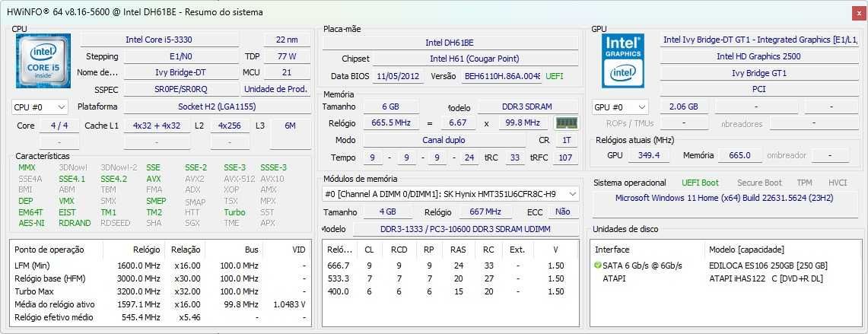Click the 349.4 GPU clock value
Viewport: 868px width, 334px height.
(649, 156)
